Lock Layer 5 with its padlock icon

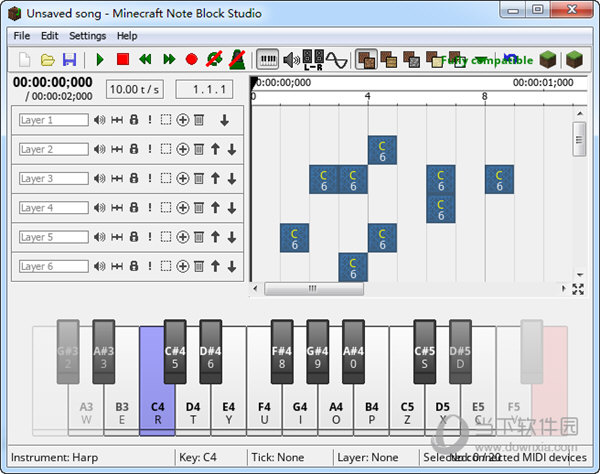(x=134, y=237)
